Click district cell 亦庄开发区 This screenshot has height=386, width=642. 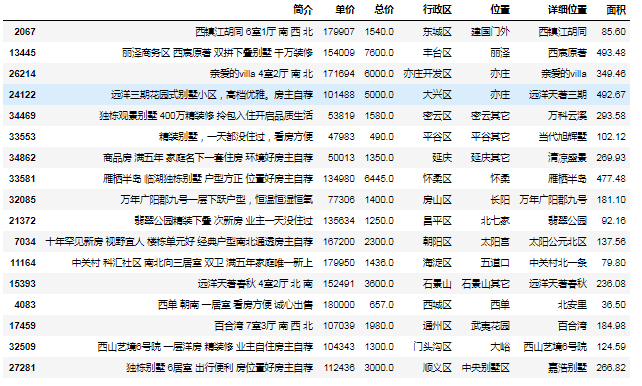pos(427,74)
